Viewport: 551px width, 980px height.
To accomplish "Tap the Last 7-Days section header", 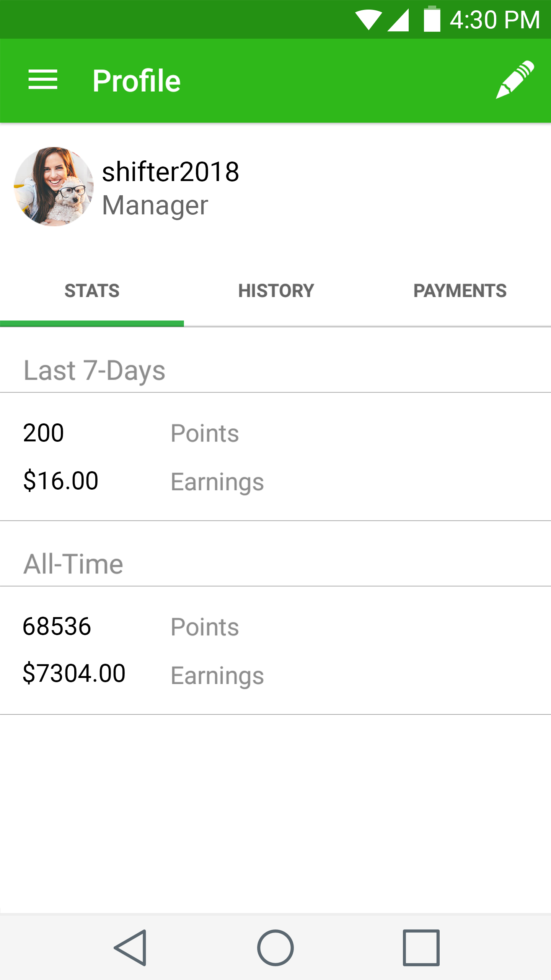I will [95, 371].
